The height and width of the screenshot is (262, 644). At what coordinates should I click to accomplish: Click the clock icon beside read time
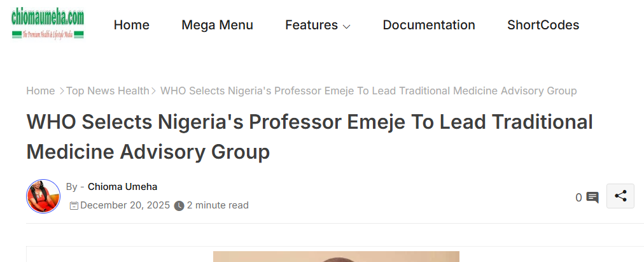pos(179,206)
